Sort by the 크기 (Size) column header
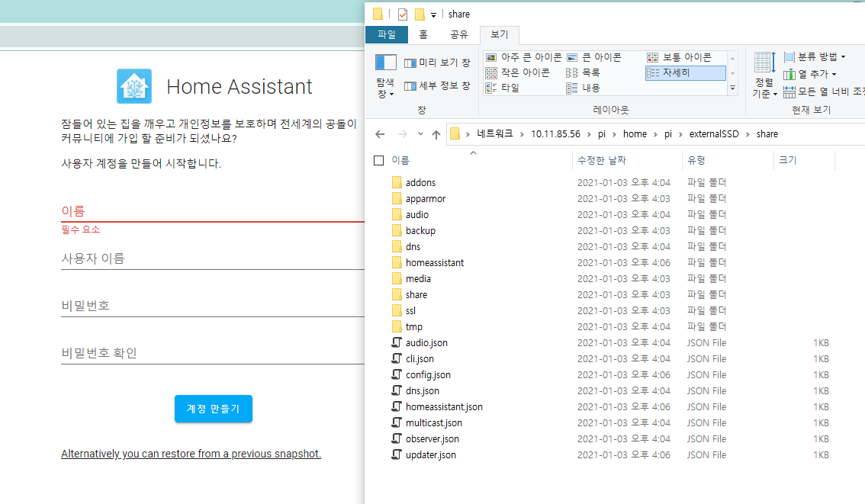 click(x=788, y=160)
